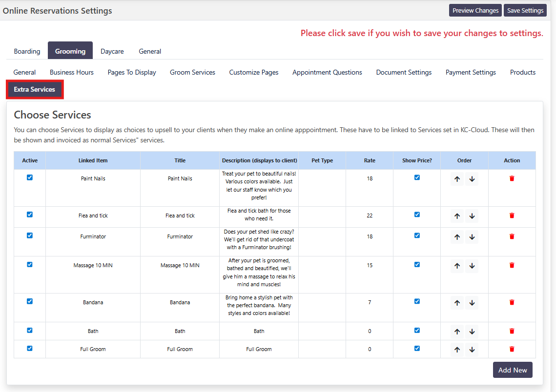
Task: Disable Active checkbox for Bandana
Action: point(30,301)
